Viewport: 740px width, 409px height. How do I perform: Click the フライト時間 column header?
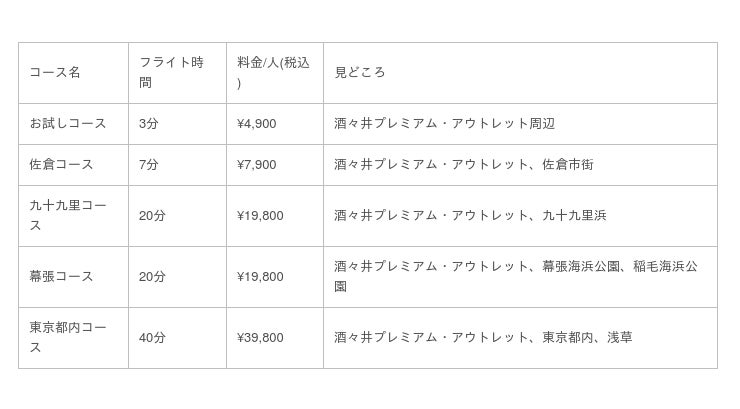(x=171, y=73)
